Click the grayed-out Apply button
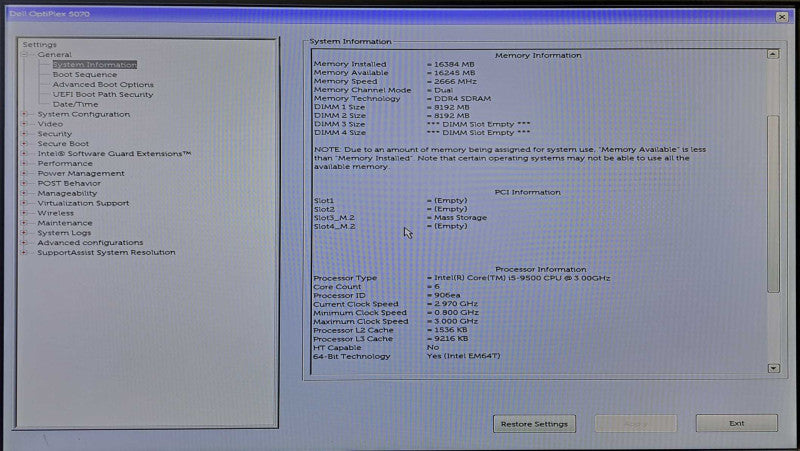800x451 pixels. click(x=636, y=424)
